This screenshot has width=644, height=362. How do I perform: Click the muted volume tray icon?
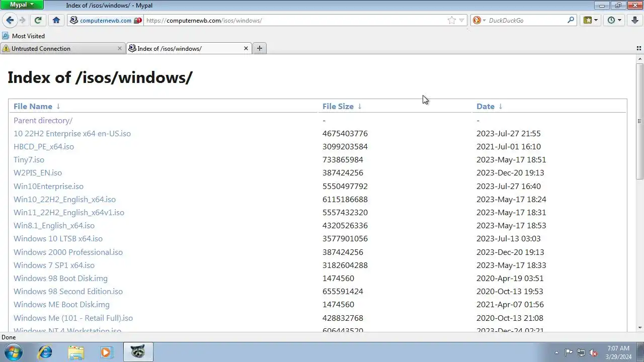click(x=593, y=352)
